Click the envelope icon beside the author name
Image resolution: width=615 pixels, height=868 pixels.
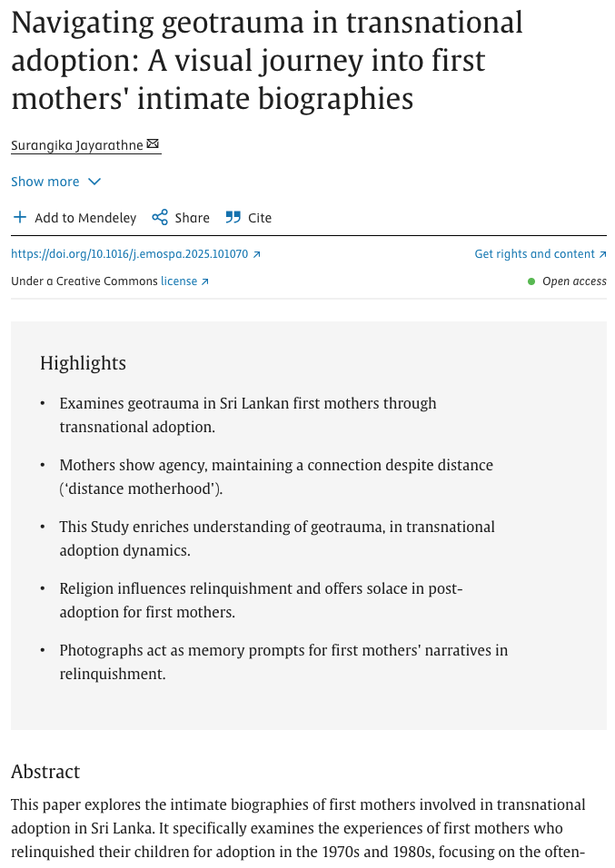coord(153,144)
